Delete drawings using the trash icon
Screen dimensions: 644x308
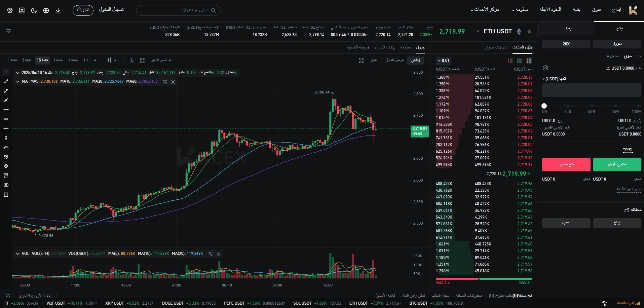coord(6,194)
